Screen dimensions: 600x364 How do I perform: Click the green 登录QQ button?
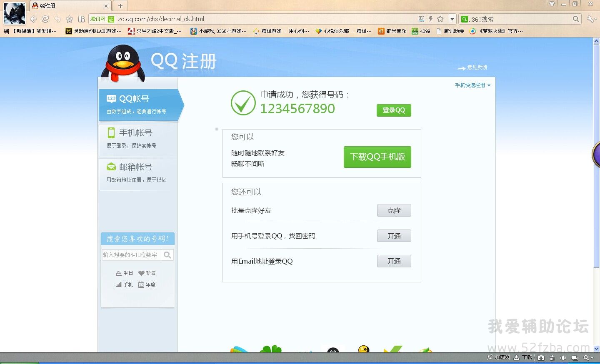click(394, 110)
